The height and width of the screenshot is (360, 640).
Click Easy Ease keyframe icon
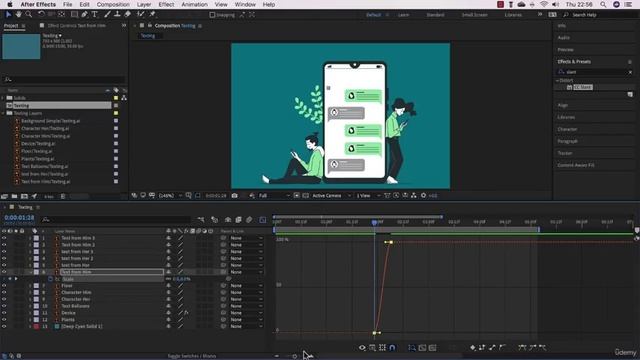[x=522, y=348]
